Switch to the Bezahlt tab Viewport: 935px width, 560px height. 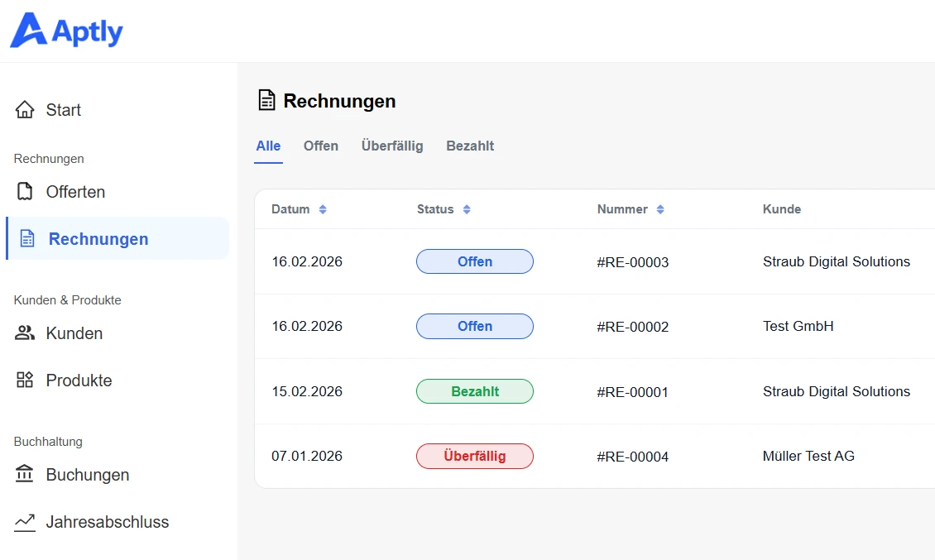pos(470,146)
